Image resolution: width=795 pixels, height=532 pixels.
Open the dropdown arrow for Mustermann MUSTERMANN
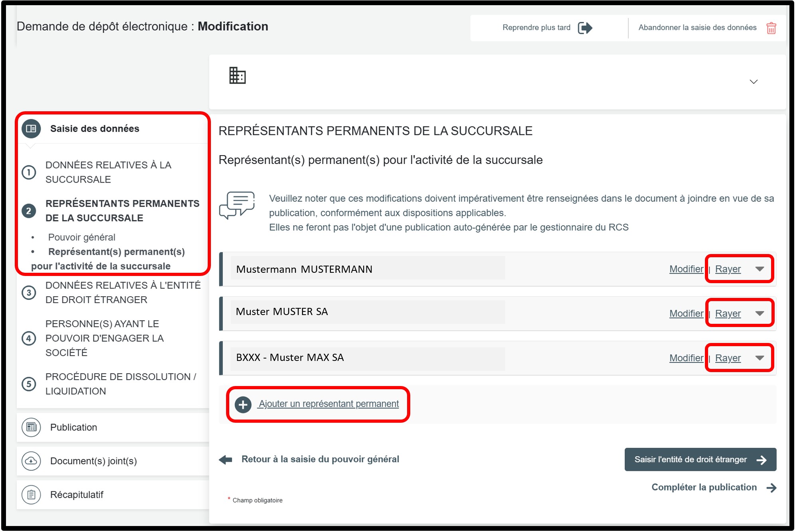tap(760, 269)
